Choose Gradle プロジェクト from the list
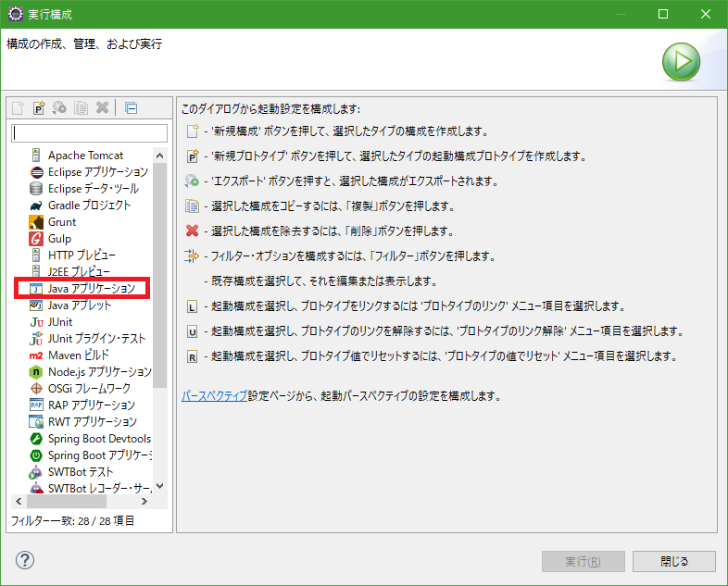This screenshot has height=586, width=728. click(x=89, y=206)
